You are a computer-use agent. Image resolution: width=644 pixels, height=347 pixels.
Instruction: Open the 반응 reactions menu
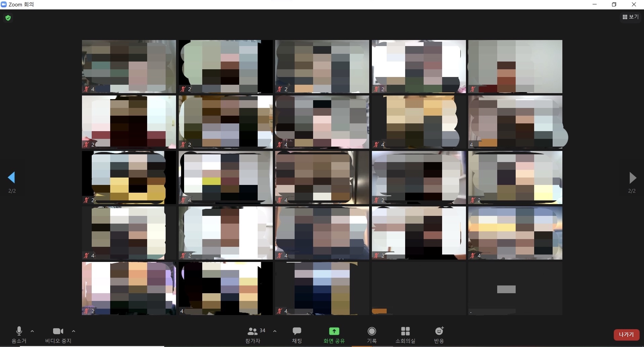click(439, 335)
